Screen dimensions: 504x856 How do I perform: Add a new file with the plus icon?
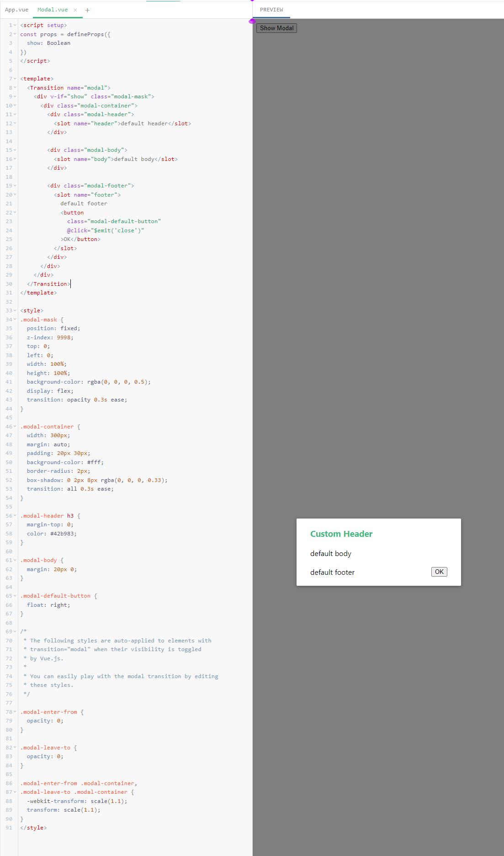click(87, 10)
